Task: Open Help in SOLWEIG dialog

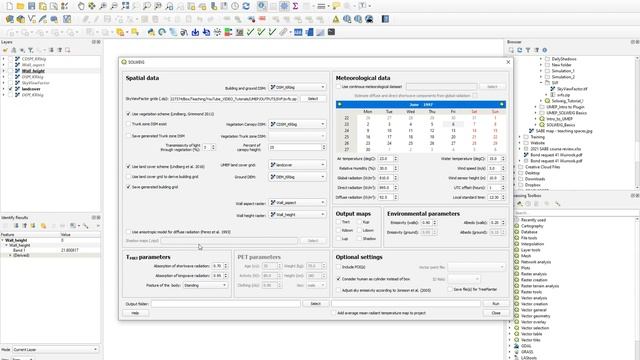Action: pyautogui.click(x=135, y=313)
